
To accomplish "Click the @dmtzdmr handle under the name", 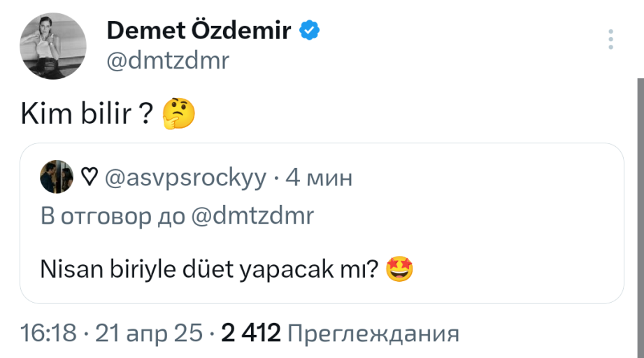I will coord(168,61).
